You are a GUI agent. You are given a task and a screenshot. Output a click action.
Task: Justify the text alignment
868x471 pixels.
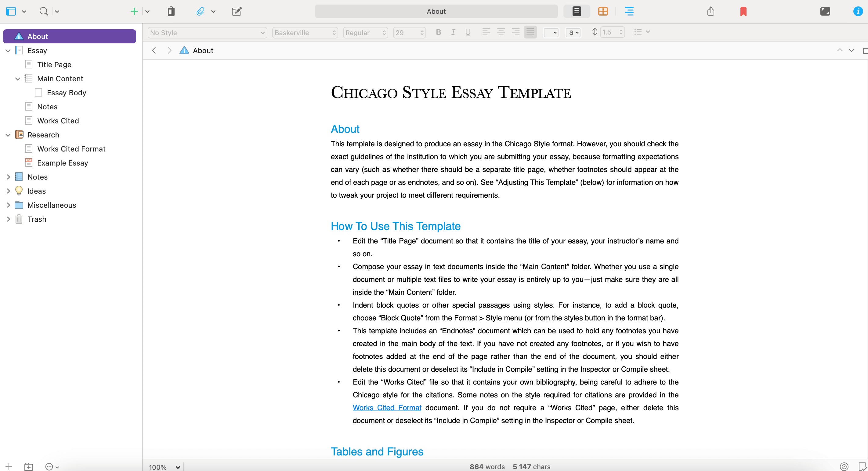tap(530, 32)
